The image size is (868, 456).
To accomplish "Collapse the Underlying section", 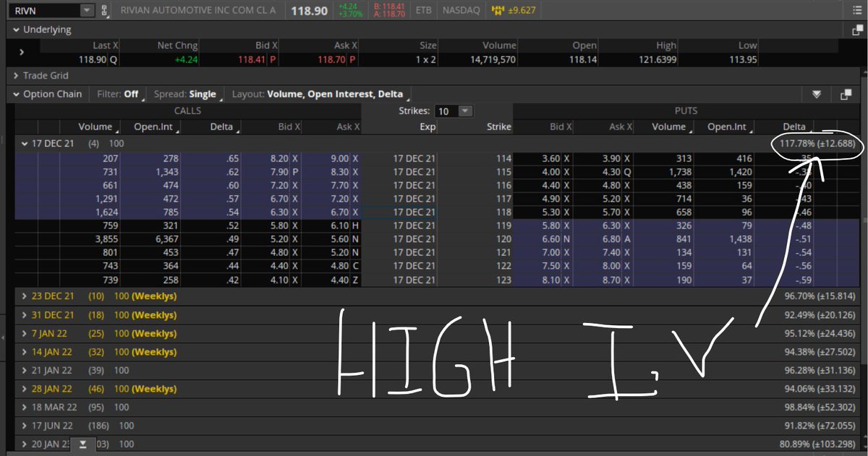I will (x=17, y=30).
